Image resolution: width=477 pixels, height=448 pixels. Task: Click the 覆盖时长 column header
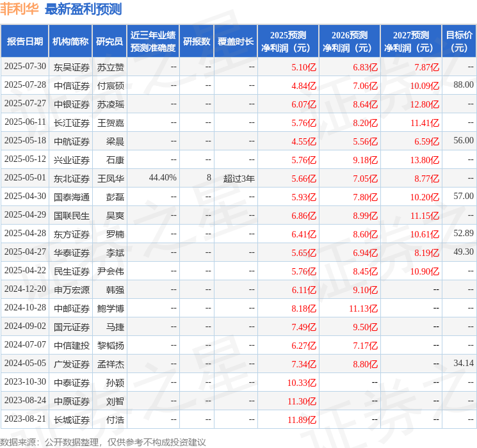coord(236,42)
